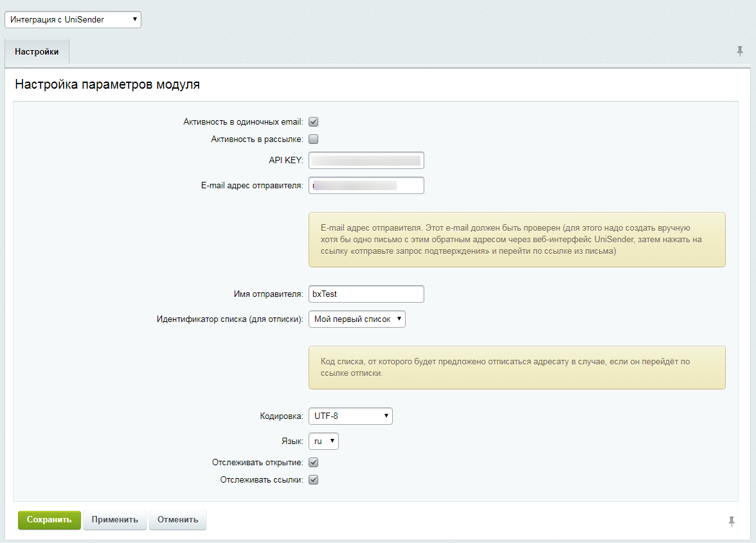Viewport: 756px width, 543px height.
Task: Open the Кодировка UTF-8 dropdown
Action: (x=350, y=416)
